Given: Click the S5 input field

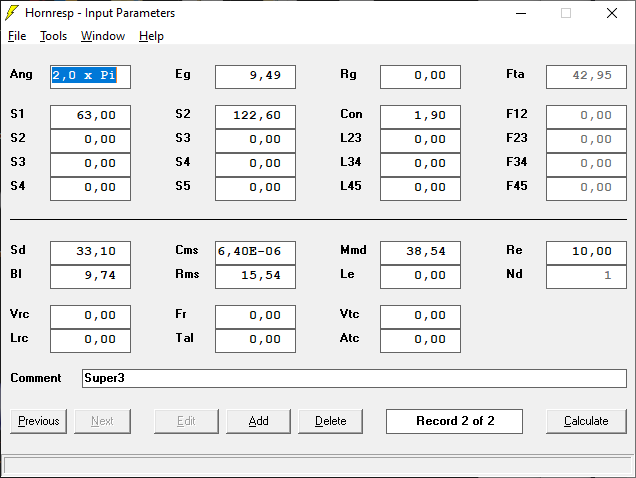Looking at the screenshot, I should pos(256,189).
